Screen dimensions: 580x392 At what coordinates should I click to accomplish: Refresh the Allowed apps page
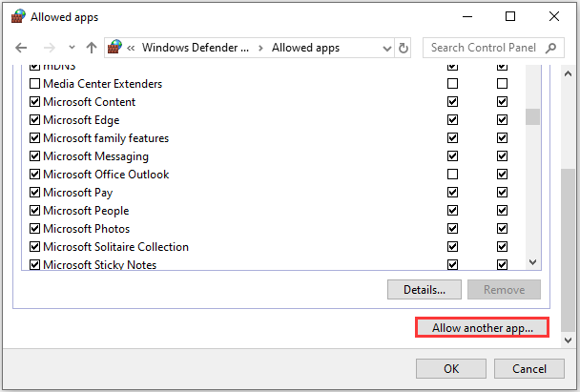pos(404,48)
